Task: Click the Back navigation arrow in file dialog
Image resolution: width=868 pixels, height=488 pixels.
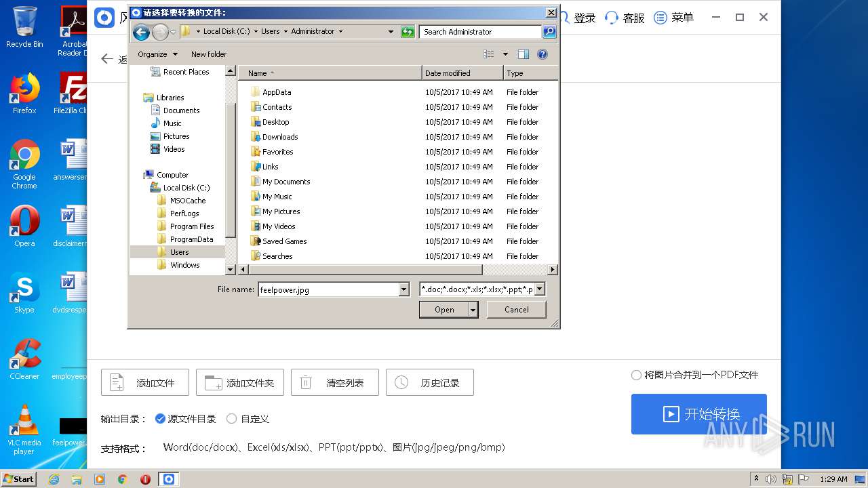Action: [141, 31]
